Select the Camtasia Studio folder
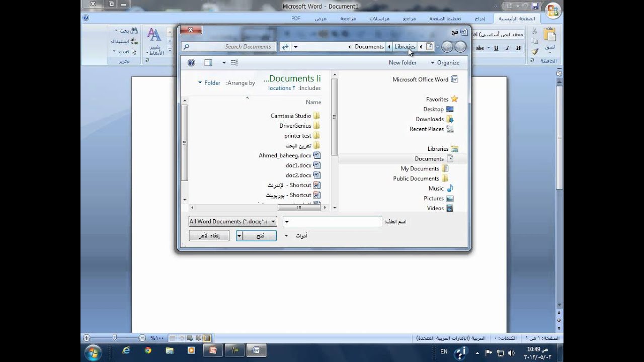This screenshot has height=362, width=644. 295,116
